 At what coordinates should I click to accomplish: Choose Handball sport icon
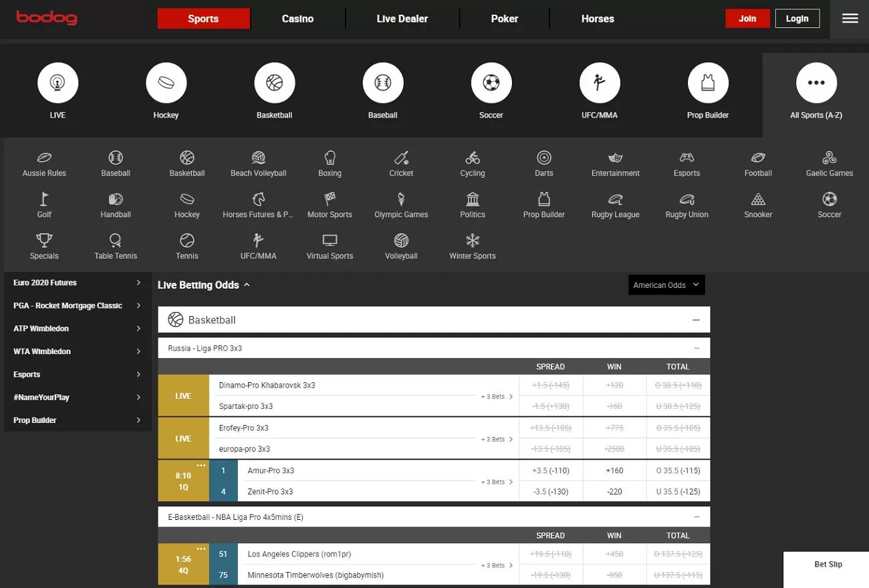(x=116, y=199)
